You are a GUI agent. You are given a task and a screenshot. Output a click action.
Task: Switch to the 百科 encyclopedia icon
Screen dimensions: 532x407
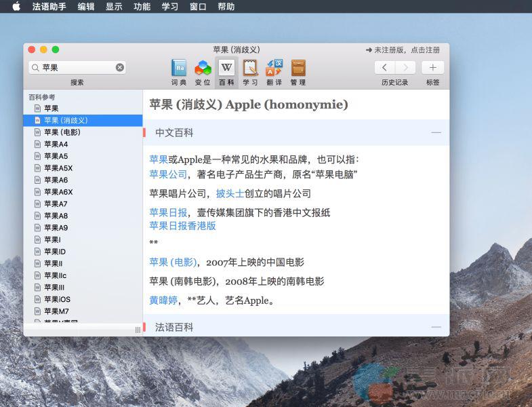point(226,69)
